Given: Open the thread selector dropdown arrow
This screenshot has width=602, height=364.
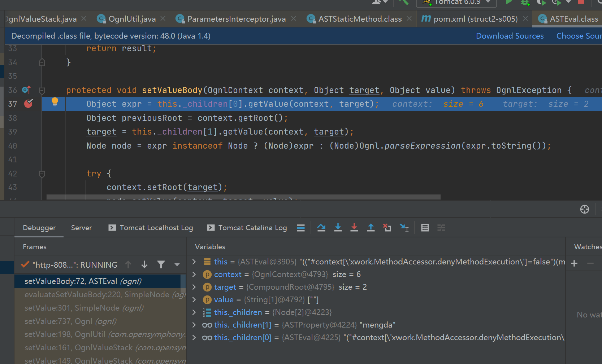Looking at the screenshot, I should pyautogui.click(x=177, y=265).
